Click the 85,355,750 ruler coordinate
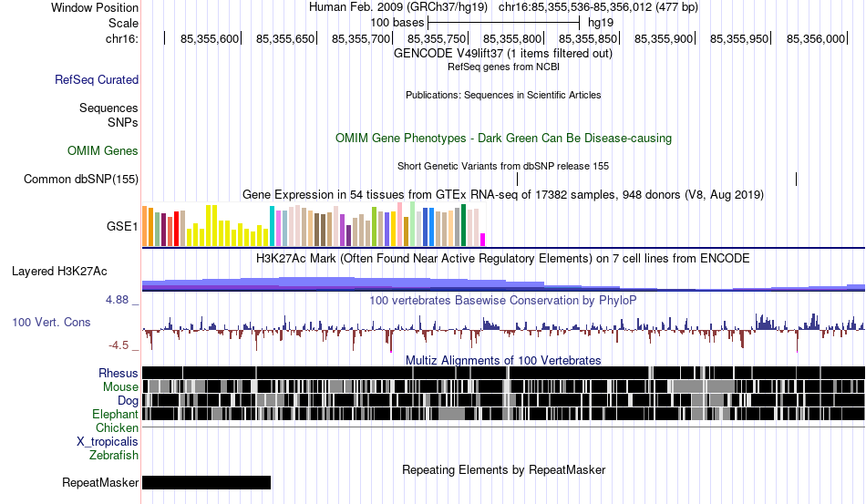 [437, 38]
